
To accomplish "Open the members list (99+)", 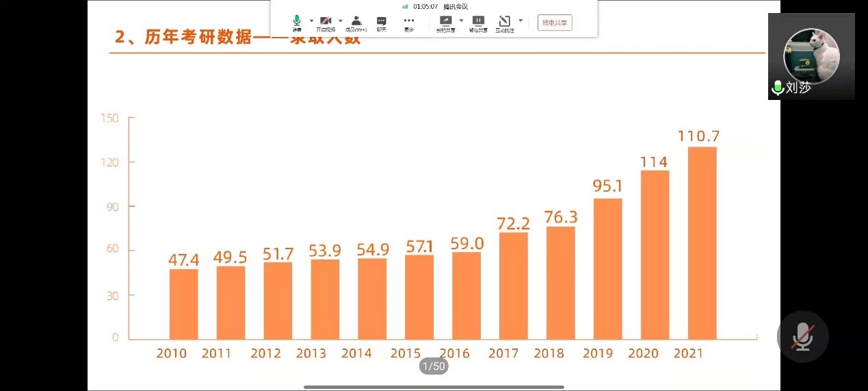I will [x=356, y=22].
